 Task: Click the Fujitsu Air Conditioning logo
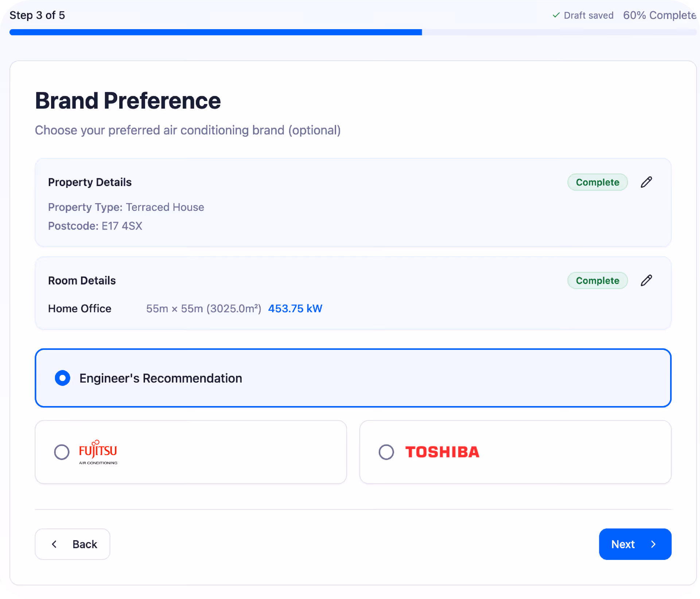click(98, 452)
